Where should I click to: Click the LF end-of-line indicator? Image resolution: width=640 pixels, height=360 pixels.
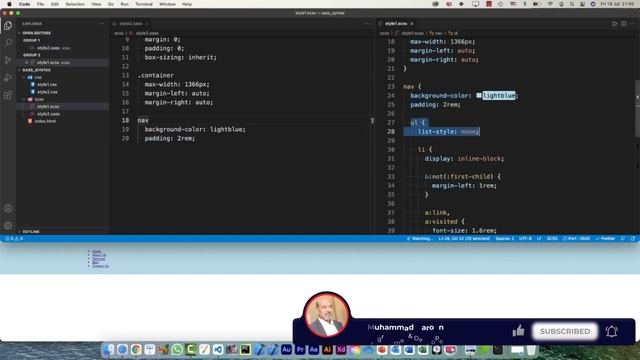(539, 238)
